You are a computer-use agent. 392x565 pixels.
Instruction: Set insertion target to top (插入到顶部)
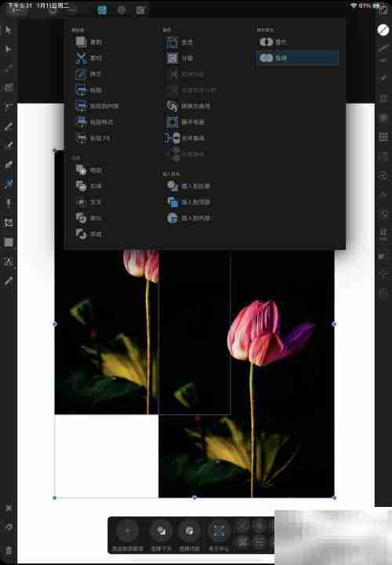click(188, 202)
